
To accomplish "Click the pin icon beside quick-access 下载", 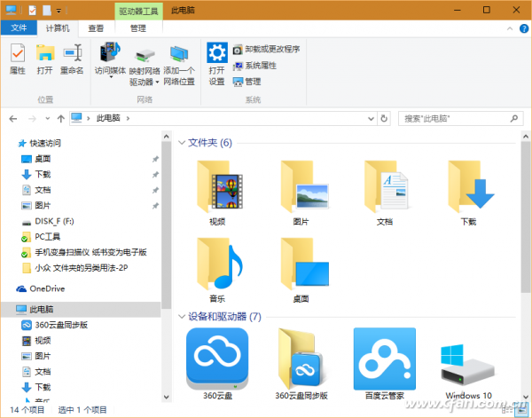I will [x=155, y=175].
